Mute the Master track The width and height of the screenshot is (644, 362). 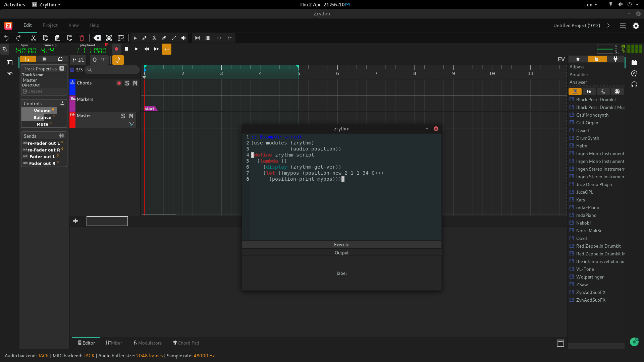tap(131, 116)
